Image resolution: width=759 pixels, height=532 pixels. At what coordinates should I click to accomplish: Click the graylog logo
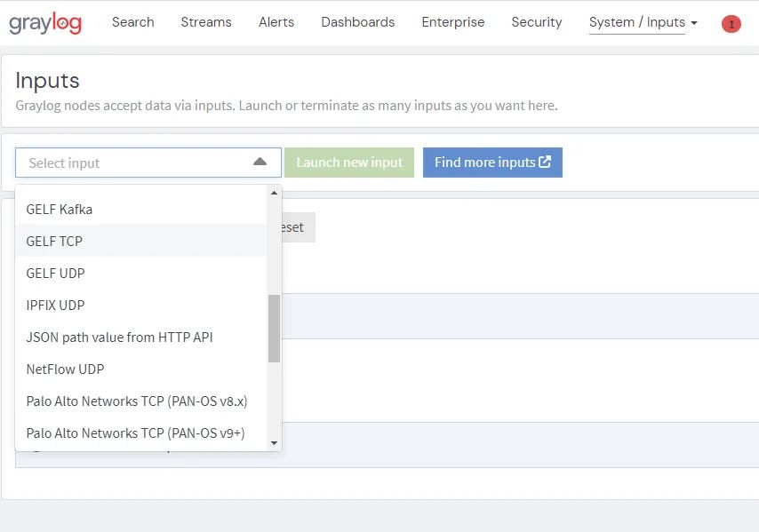point(45,22)
